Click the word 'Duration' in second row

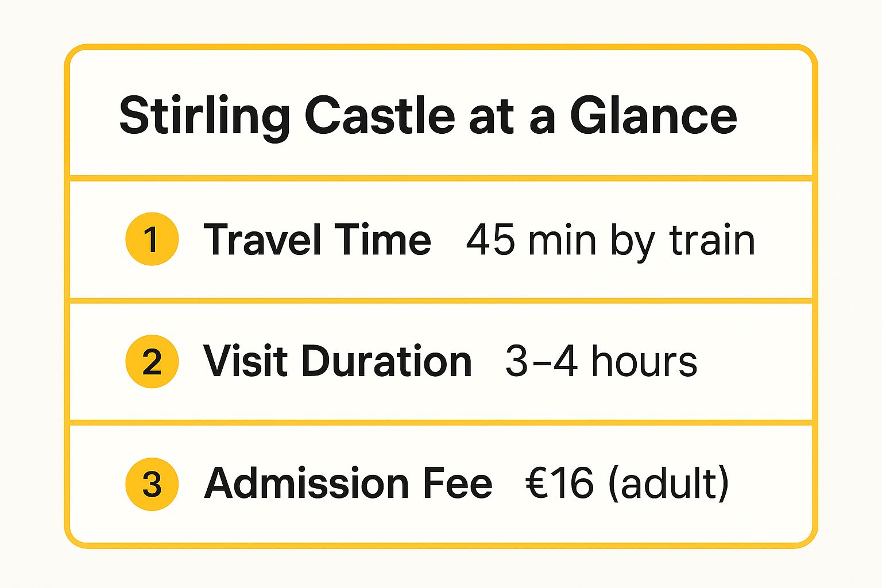pos(386,361)
